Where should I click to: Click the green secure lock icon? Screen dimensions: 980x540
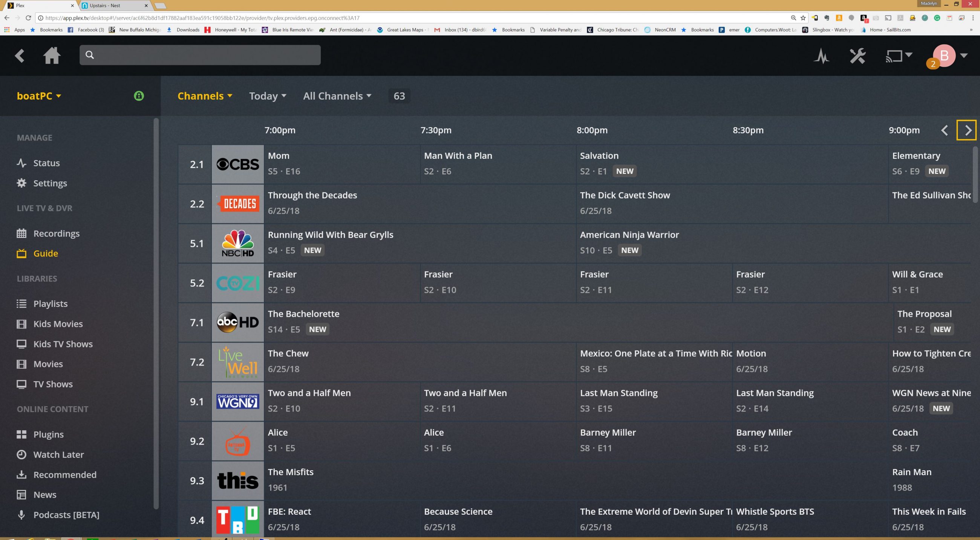click(x=139, y=96)
